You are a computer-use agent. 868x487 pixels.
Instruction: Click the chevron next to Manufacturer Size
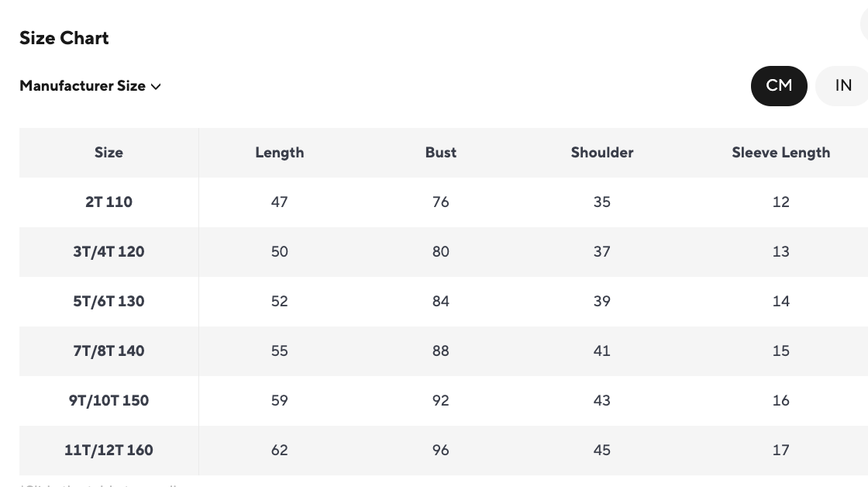point(156,87)
